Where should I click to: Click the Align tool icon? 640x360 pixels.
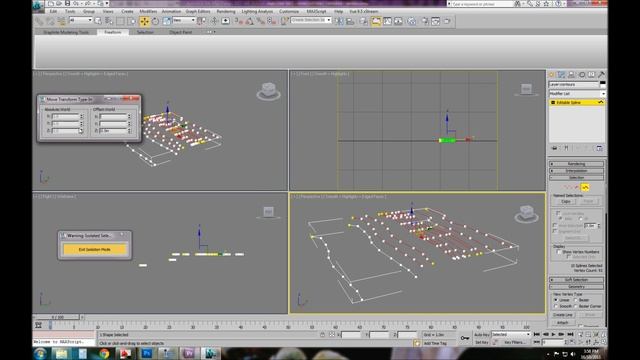350,21
